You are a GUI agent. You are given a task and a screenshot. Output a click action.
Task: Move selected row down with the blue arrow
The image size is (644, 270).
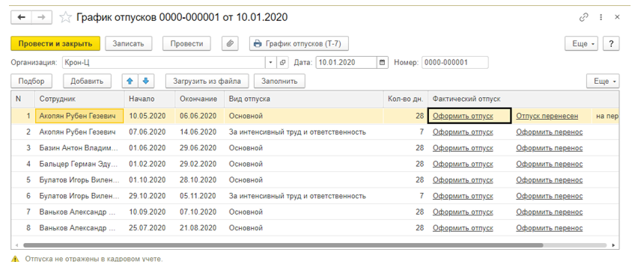(x=146, y=81)
